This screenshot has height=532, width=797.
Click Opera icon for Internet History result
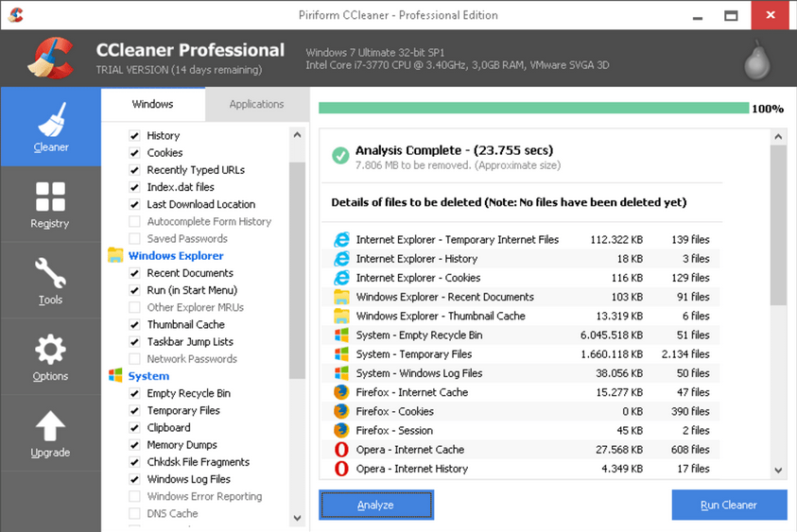pyautogui.click(x=341, y=469)
